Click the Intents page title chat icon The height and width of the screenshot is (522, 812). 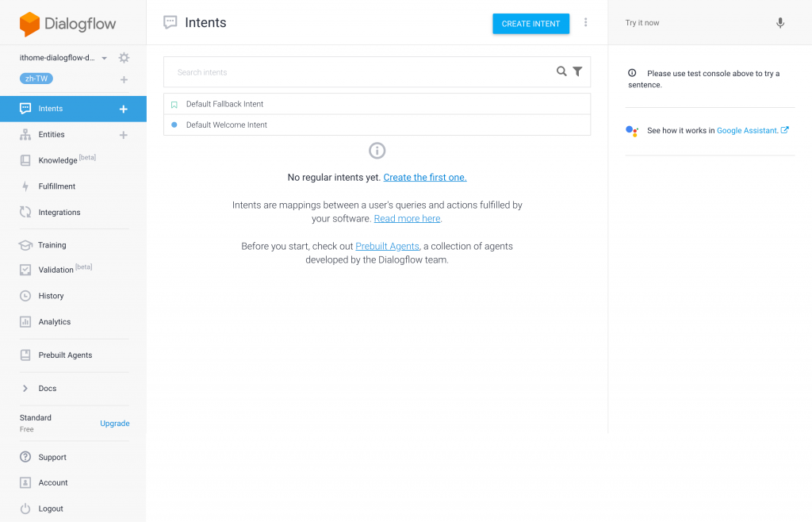click(170, 22)
